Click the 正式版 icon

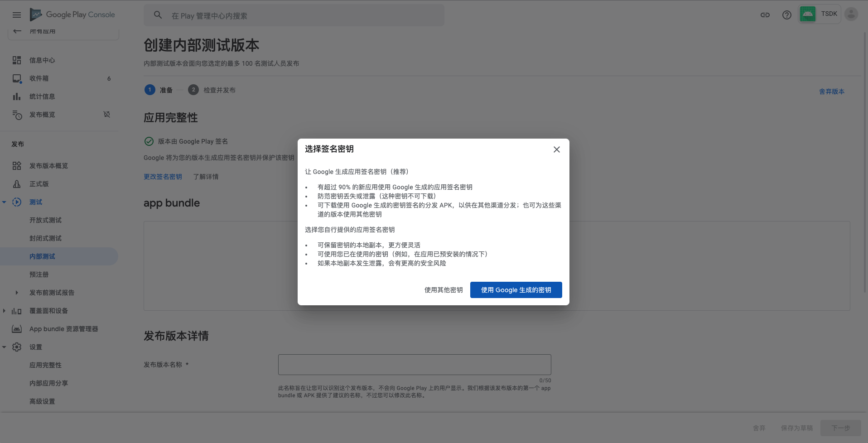tap(17, 184)
